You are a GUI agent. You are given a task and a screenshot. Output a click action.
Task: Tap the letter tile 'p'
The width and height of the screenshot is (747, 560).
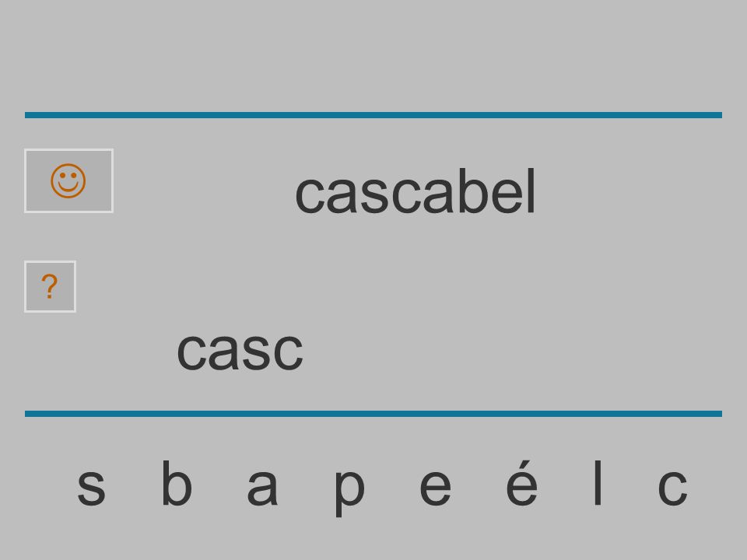pos(349,492)
